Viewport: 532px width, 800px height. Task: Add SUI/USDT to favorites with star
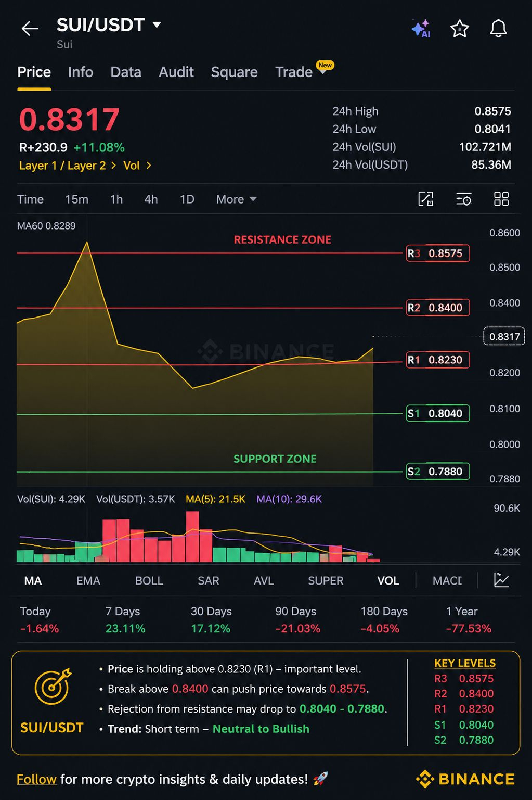click(460, 29)
